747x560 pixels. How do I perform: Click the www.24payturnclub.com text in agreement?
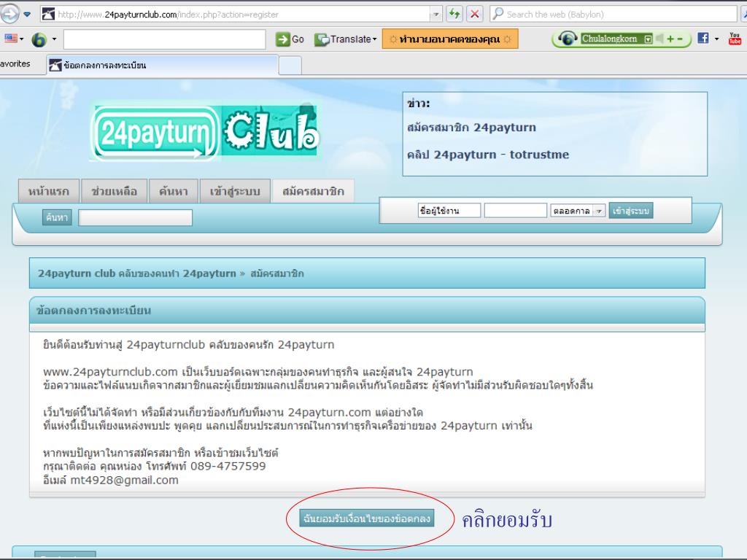tap(111, 372)
